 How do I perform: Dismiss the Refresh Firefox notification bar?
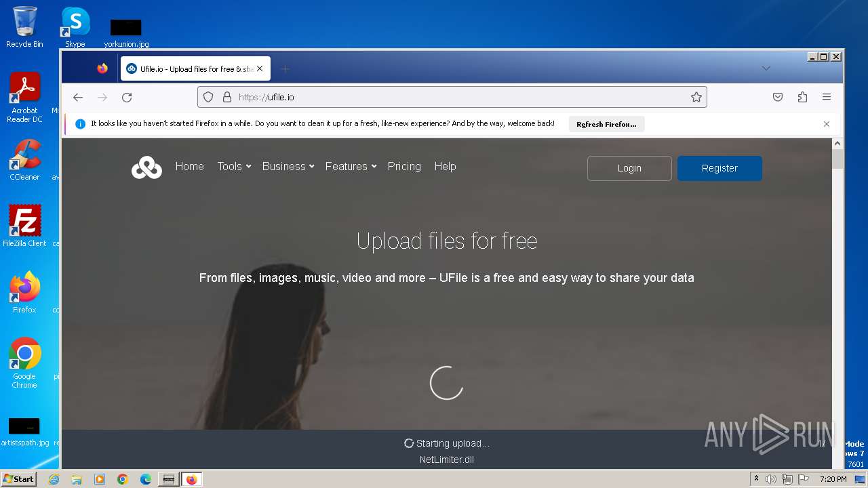coord(827,124)
